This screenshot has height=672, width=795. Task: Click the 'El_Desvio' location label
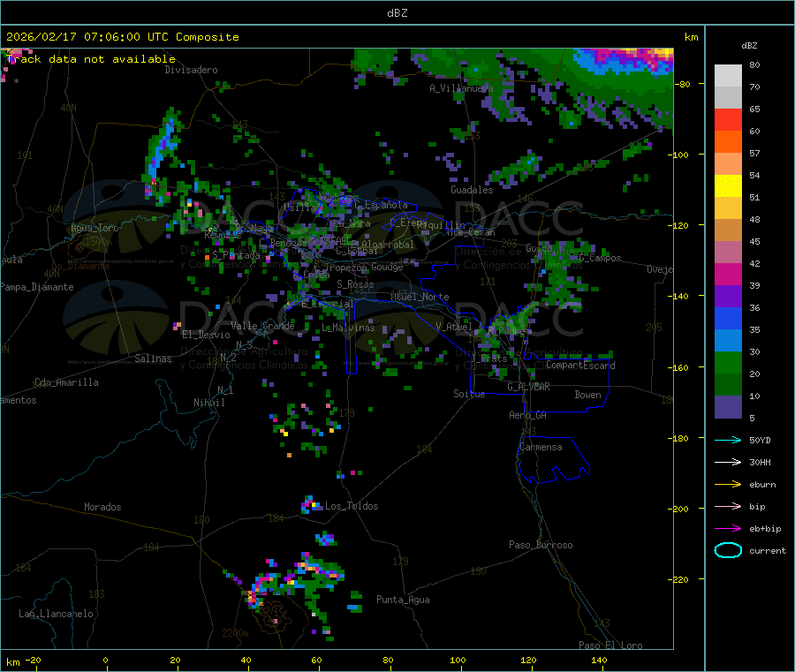[207, 335]
